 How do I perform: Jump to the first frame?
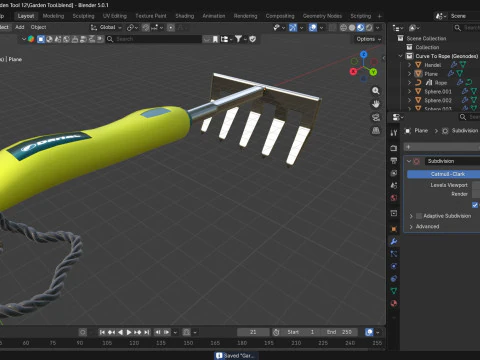102,332
